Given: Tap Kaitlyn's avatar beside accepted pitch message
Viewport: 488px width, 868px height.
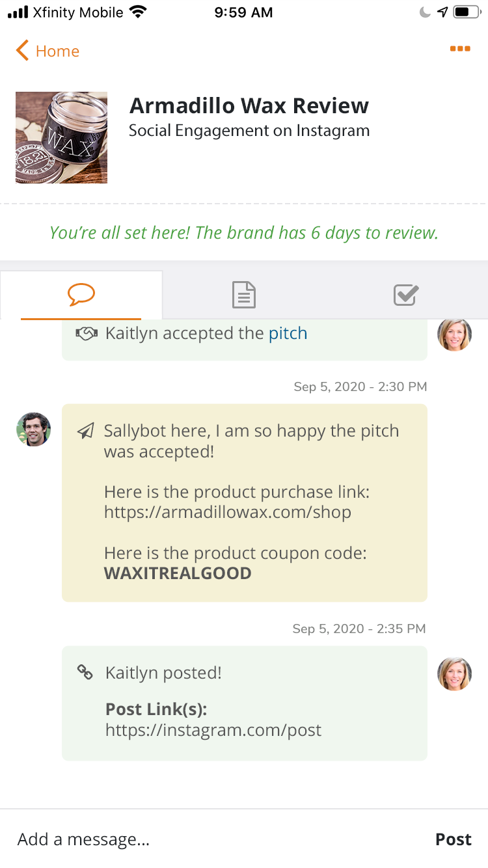Looking at the screenshot, I should 454,334.
